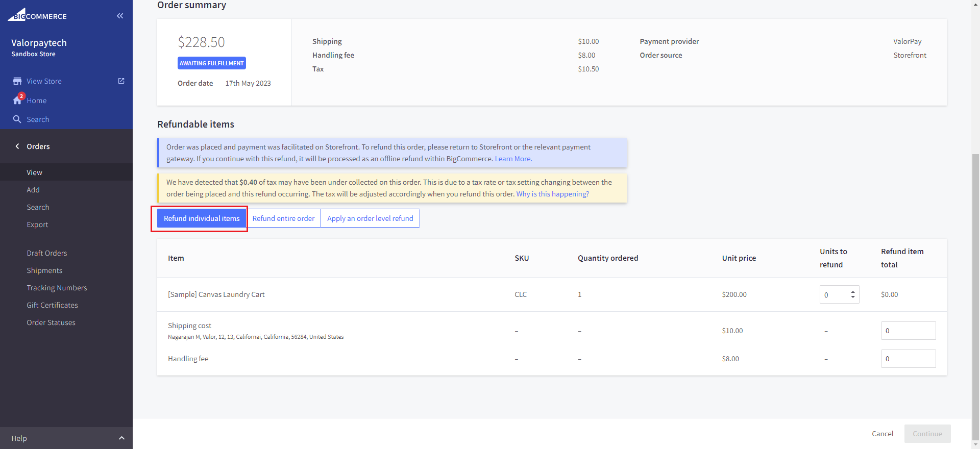
Task: Switch to Refund entire order tab
Action: click(x=283, y=218)
